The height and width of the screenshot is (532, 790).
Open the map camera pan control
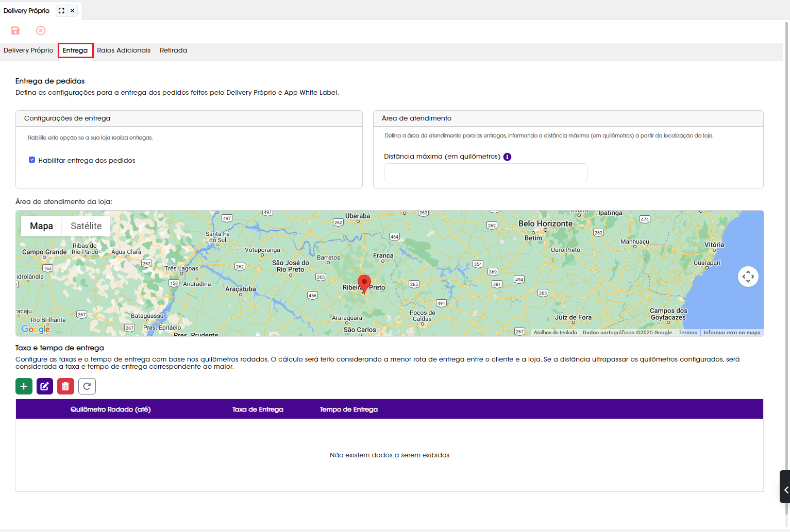click(748, 277)
